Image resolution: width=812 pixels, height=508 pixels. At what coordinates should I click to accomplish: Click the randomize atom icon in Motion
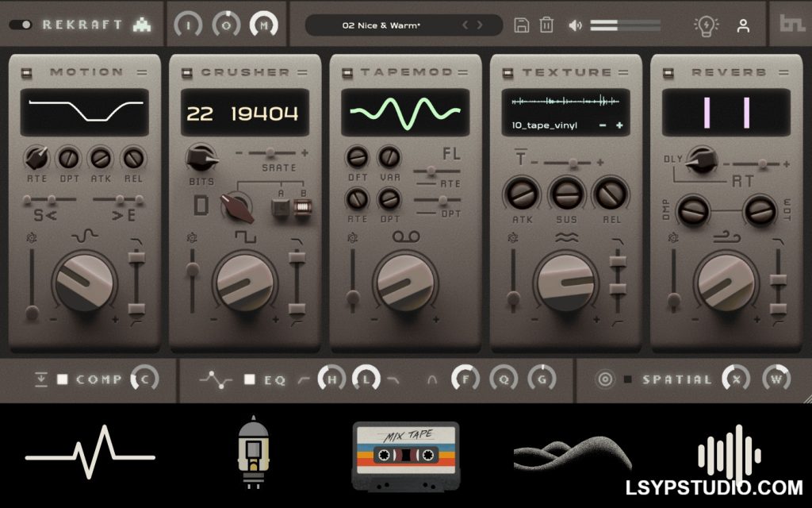(x=31, y=238)
